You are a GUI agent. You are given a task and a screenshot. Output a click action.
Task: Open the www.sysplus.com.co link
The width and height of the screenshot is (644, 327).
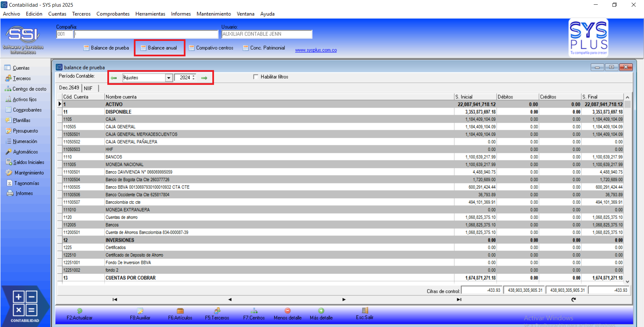pos(316,50)
